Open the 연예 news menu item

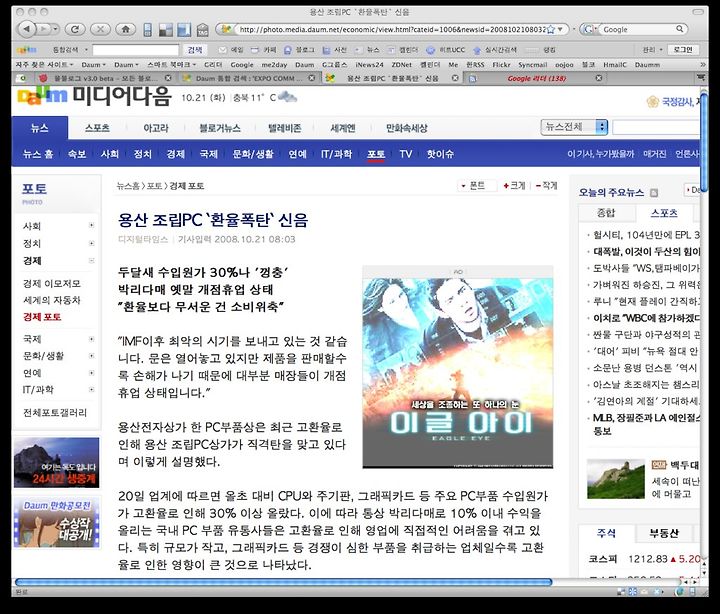click(297, 154)
